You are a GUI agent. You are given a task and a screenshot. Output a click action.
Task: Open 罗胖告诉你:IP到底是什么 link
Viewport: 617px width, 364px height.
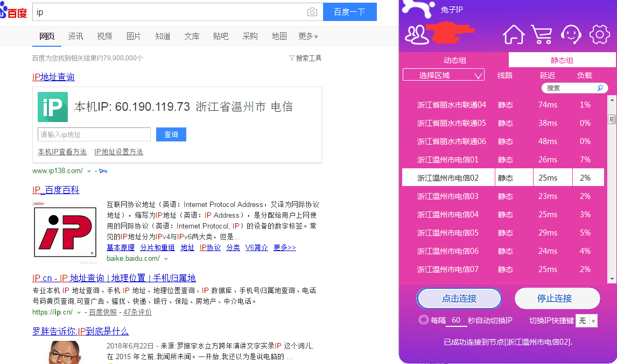pyautogui.click(x=80, y=331)
